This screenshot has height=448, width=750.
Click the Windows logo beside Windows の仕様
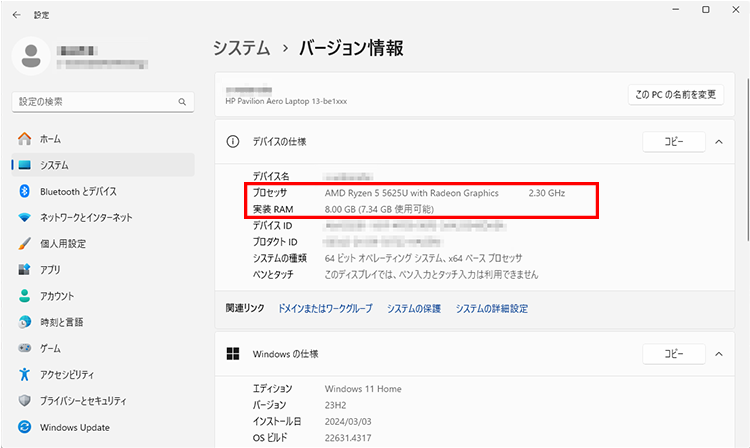[233, 354]
